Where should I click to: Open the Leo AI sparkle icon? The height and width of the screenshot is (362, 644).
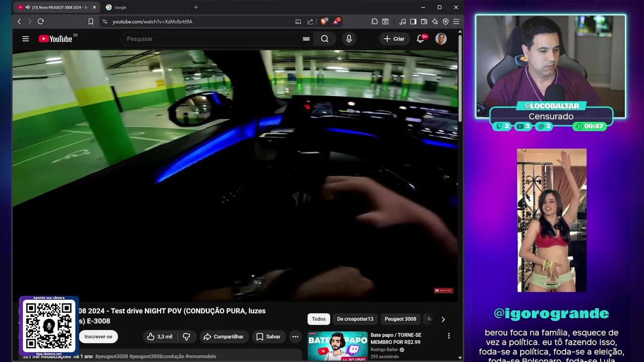point(435,22)
